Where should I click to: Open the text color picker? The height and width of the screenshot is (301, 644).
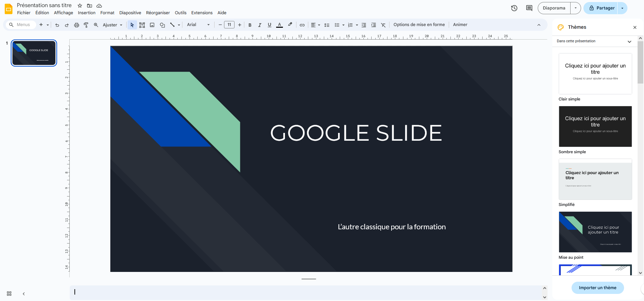pyautogui.click(x=280, y=25)
